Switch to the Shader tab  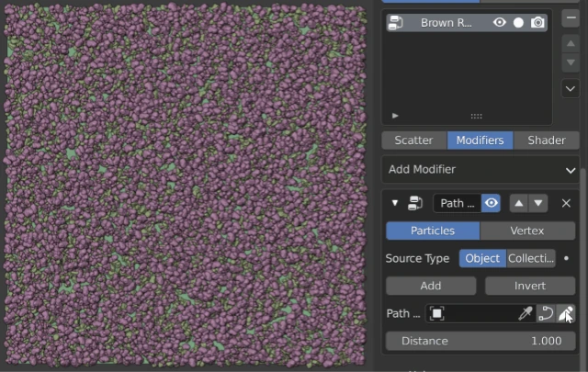coord(546,141)
